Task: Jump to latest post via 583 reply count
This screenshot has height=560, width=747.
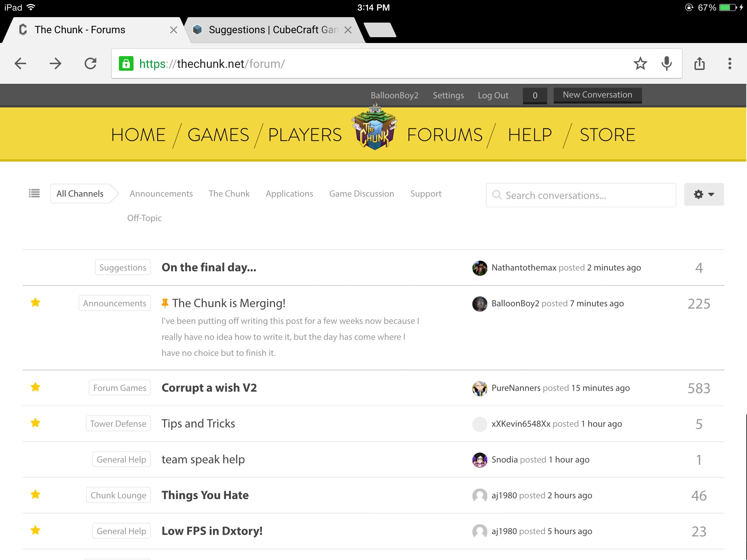Action: click(x=699, y=388)
